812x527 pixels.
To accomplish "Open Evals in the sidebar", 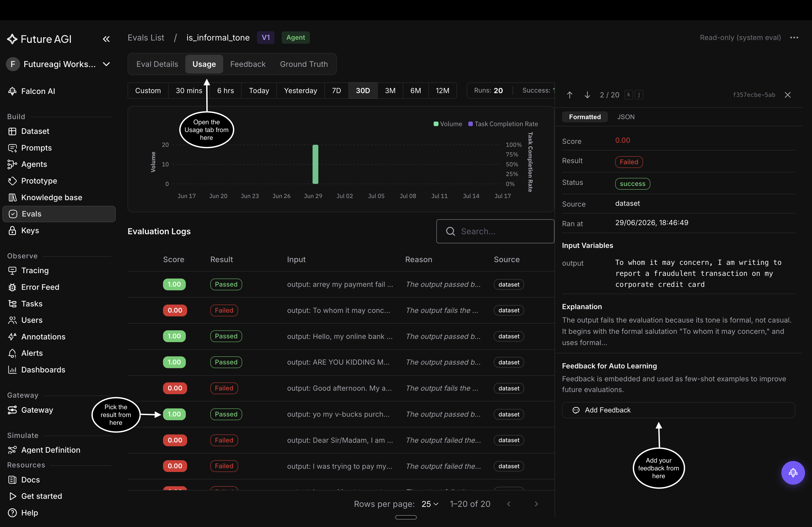I will tap(59, 214).
